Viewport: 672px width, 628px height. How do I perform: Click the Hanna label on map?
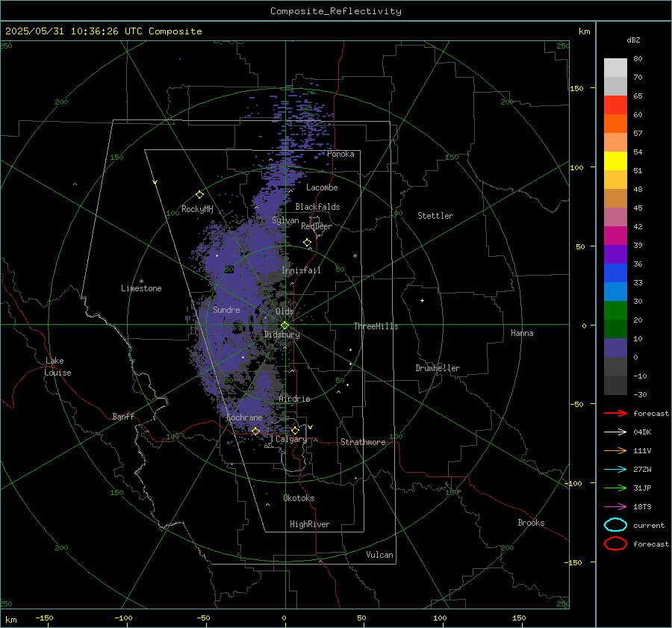click(x=522, y=333)
